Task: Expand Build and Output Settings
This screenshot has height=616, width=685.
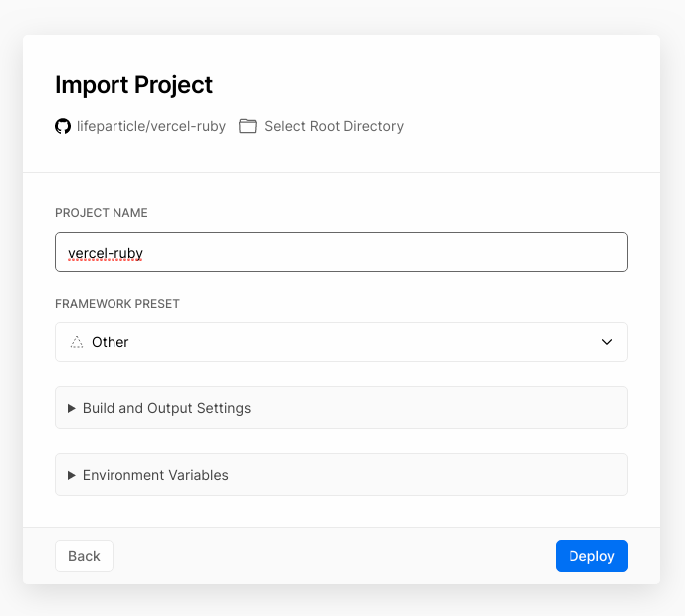Action: pos(342,408)
